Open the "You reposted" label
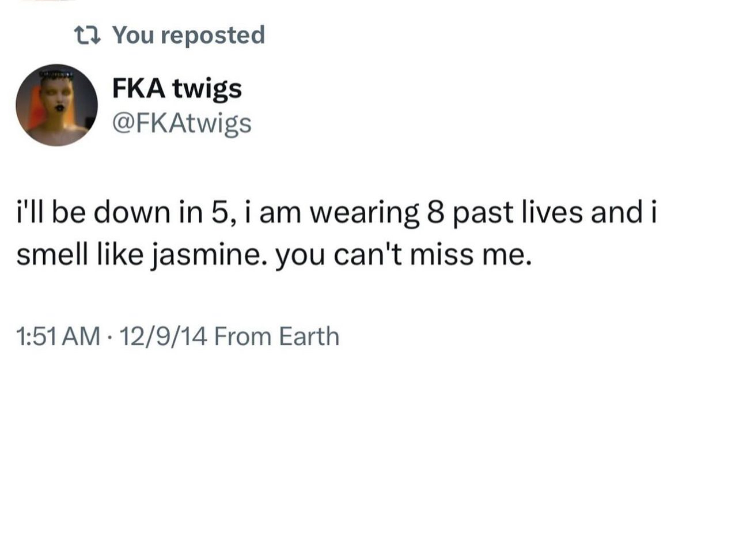This screenshot has height=560, width=743. 188,35
